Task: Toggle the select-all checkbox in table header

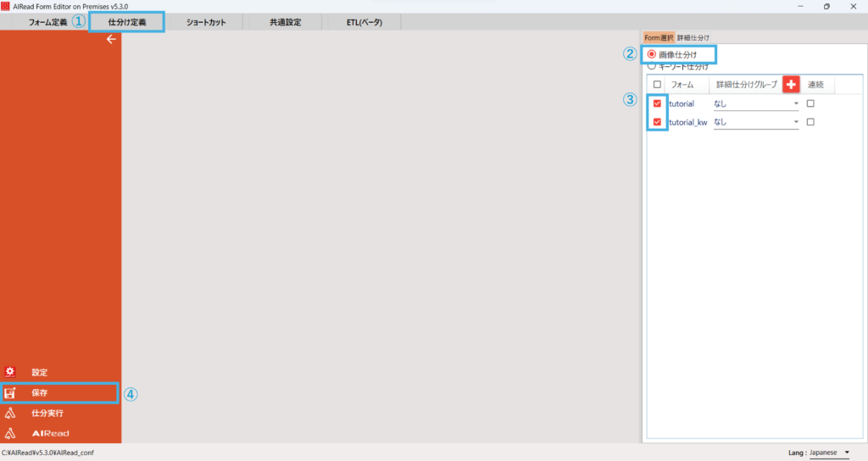Action: click(x=657, y=85)
